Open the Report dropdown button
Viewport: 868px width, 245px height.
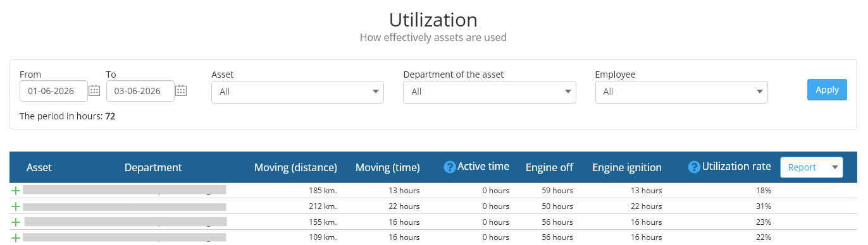[812, 167]
